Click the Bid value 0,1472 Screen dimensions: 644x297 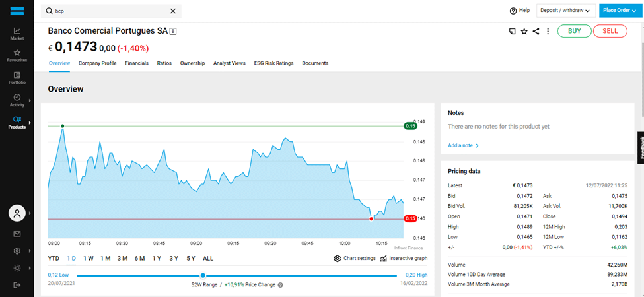pos(524,196)
